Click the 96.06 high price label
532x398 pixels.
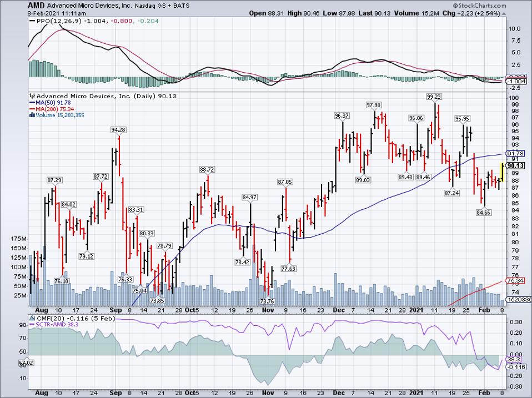click(416, 118)
